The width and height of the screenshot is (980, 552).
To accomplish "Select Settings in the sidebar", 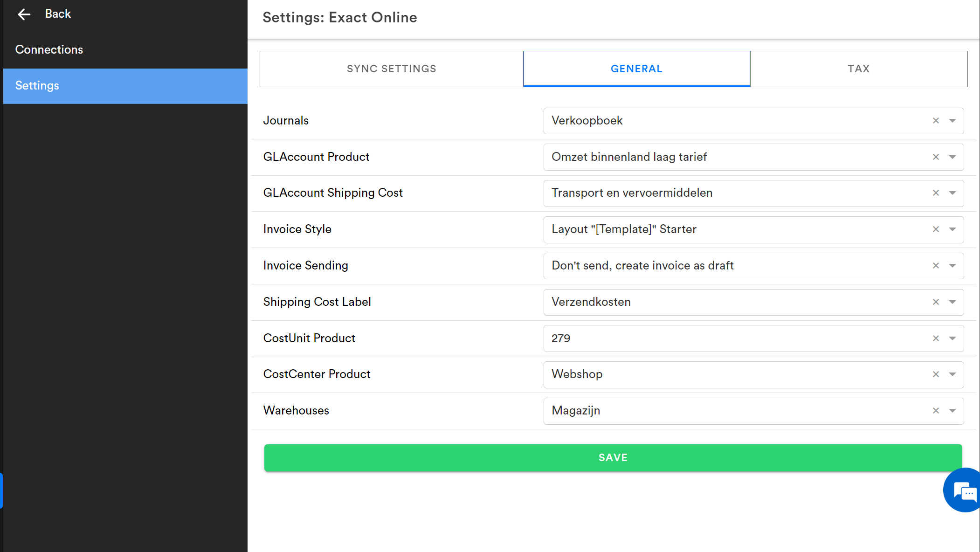I will (x=125, y=86).
